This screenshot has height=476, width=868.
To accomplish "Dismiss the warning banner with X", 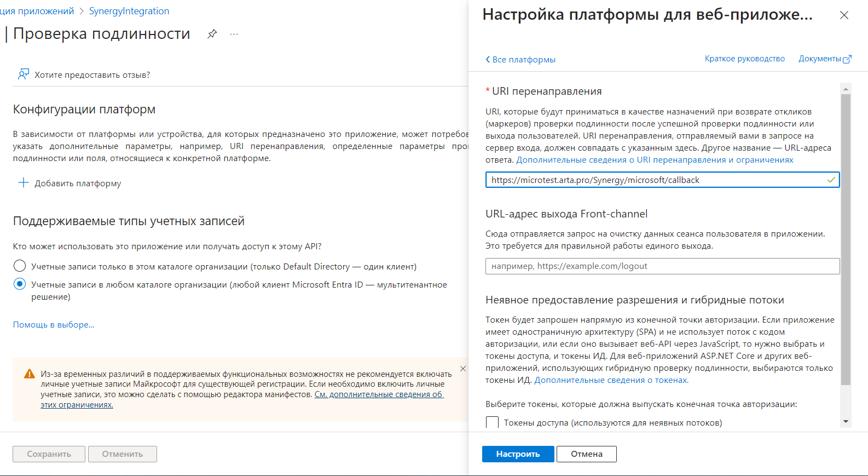I will [x=463, y=369].
